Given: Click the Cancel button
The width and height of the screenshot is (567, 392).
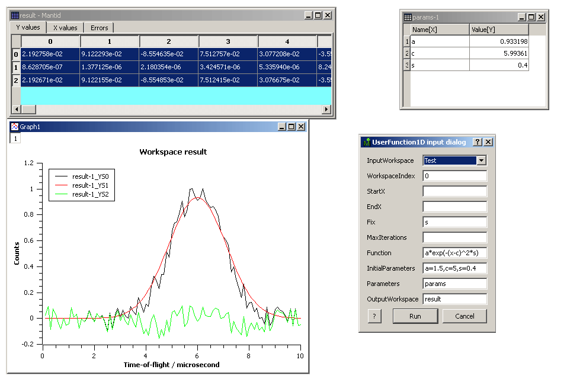Looking at the screenshot, I should tap(465, 316).
